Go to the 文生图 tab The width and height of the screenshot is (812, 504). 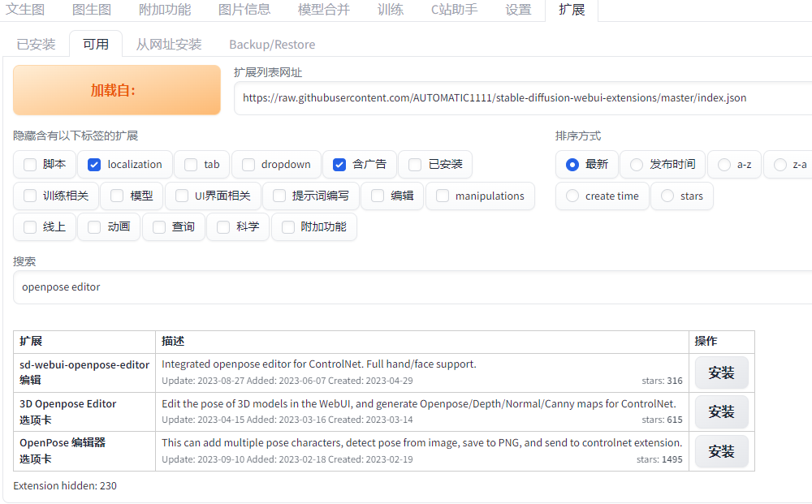[x=25, y=11]
